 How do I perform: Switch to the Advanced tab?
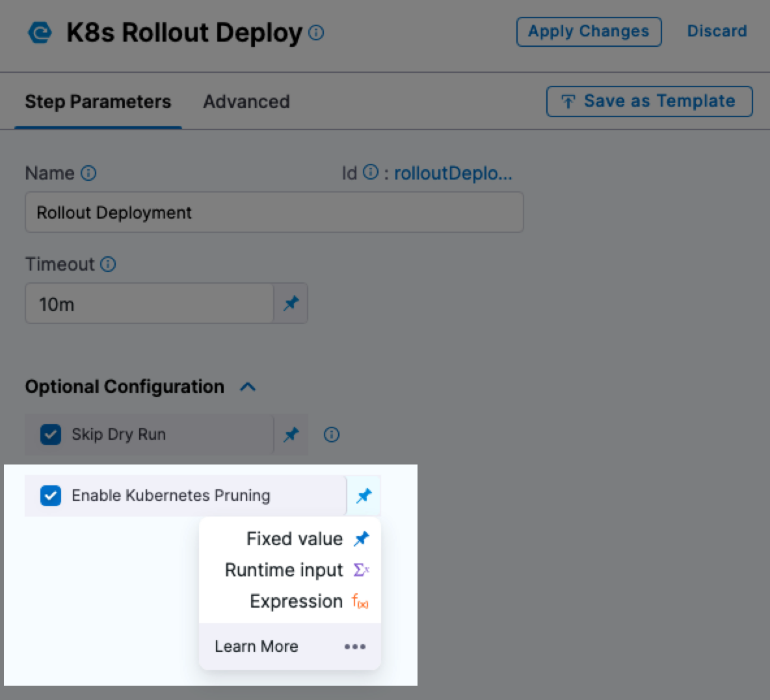[246, 101]
